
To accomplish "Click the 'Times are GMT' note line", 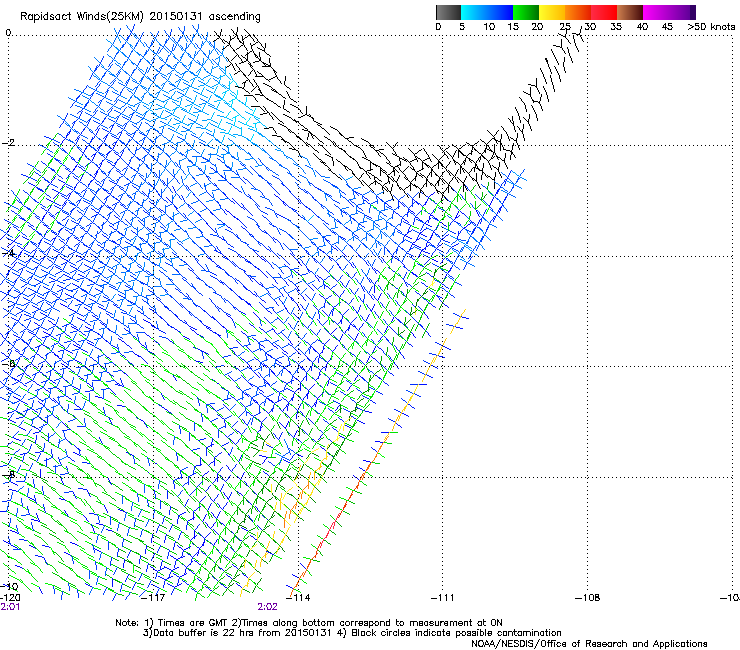I will (309, 623).
